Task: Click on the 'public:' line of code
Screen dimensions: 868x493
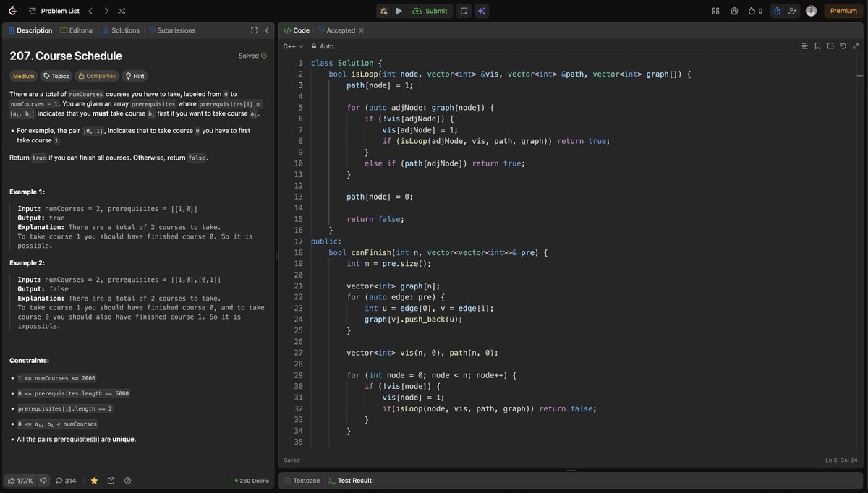Action: (326, 241)
